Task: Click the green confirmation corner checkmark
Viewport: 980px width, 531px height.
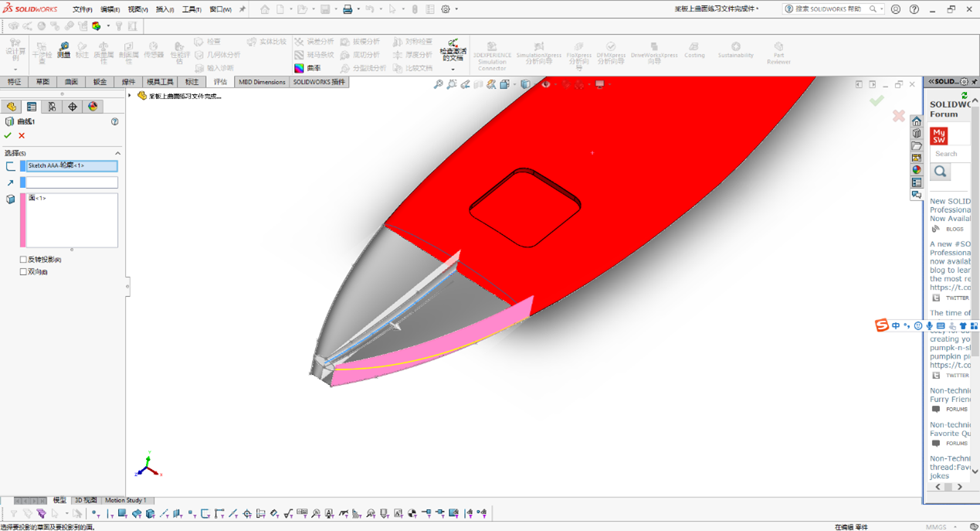Action: (877, 100)
